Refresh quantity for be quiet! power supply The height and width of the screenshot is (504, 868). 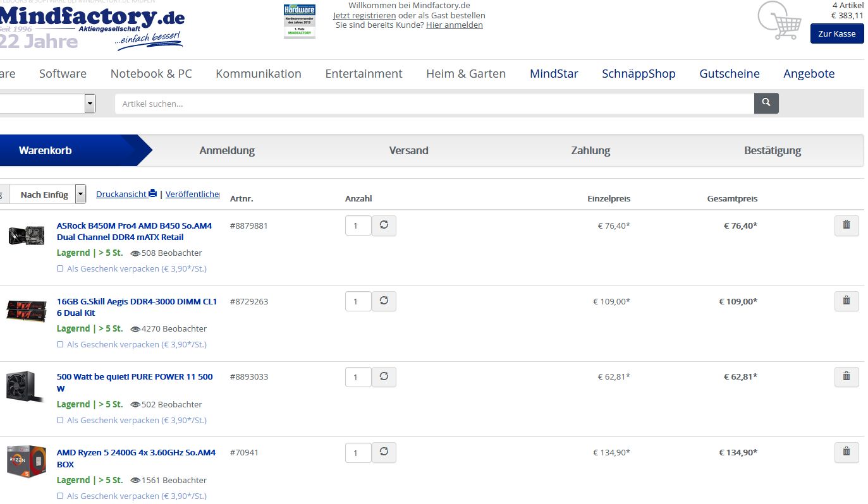(x=384, y=377)
